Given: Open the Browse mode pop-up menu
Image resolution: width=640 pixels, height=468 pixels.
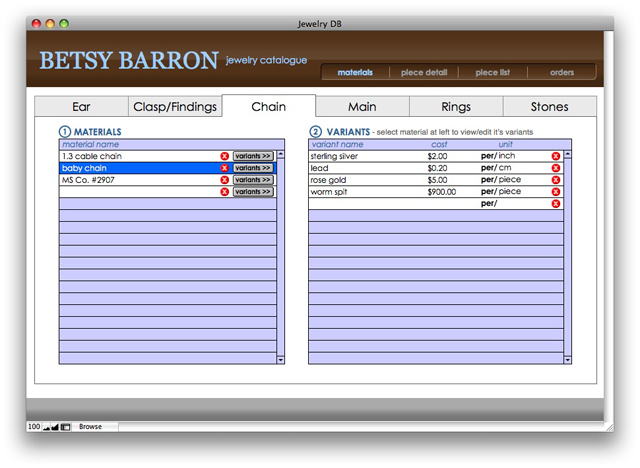Looking at the screenshot, I should pos(91,427).
